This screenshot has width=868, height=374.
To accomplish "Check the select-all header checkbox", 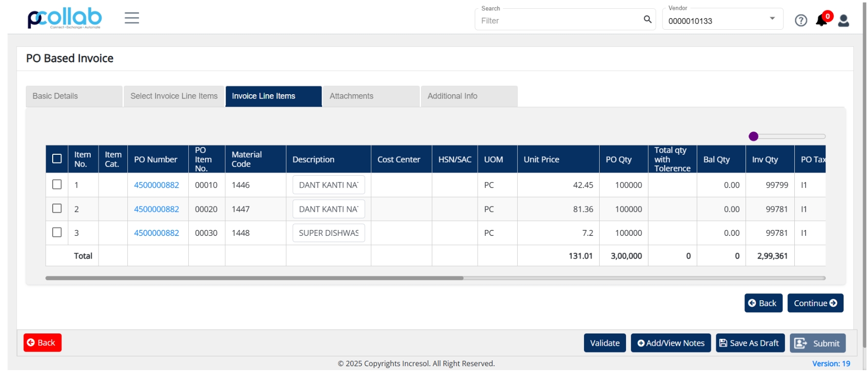I will [x=57, y=159].
